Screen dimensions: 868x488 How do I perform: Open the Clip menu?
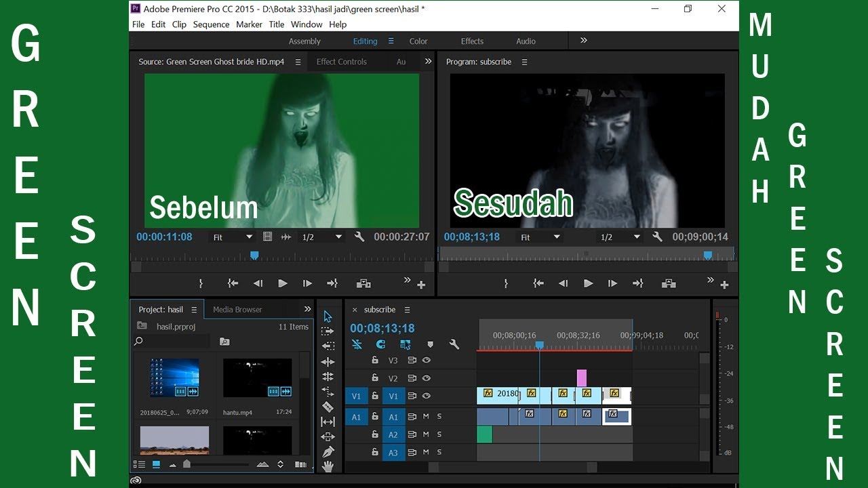point(179,24)
